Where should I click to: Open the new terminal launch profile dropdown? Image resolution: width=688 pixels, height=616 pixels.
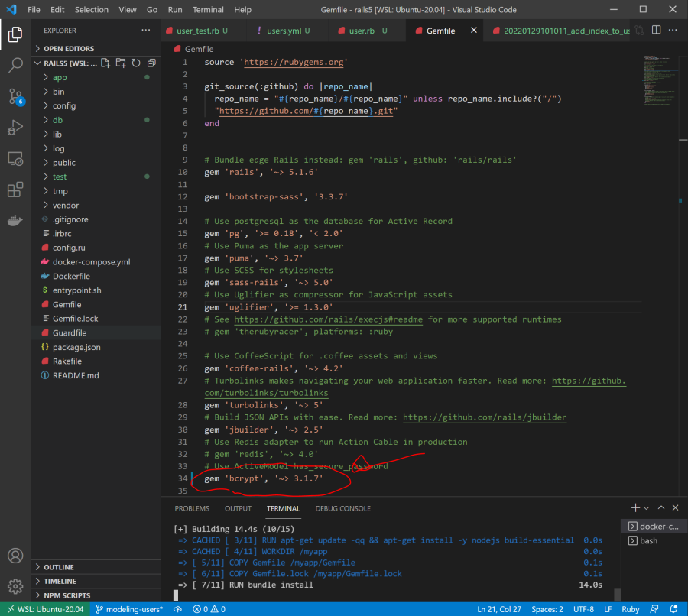647,508
